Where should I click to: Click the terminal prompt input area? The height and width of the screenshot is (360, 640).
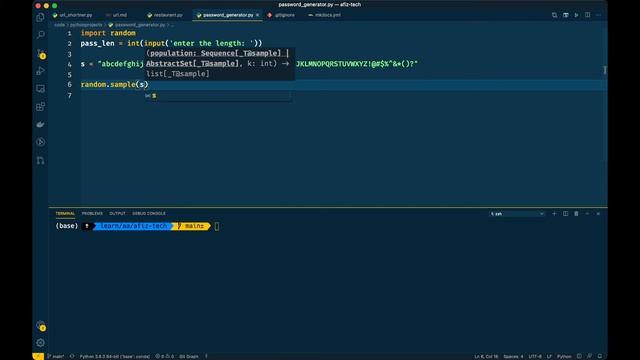(217, 226)
